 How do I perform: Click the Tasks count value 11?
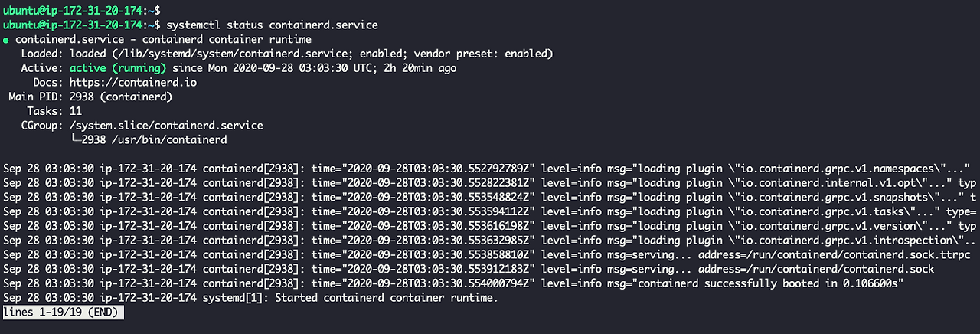(x=76, y=111)
